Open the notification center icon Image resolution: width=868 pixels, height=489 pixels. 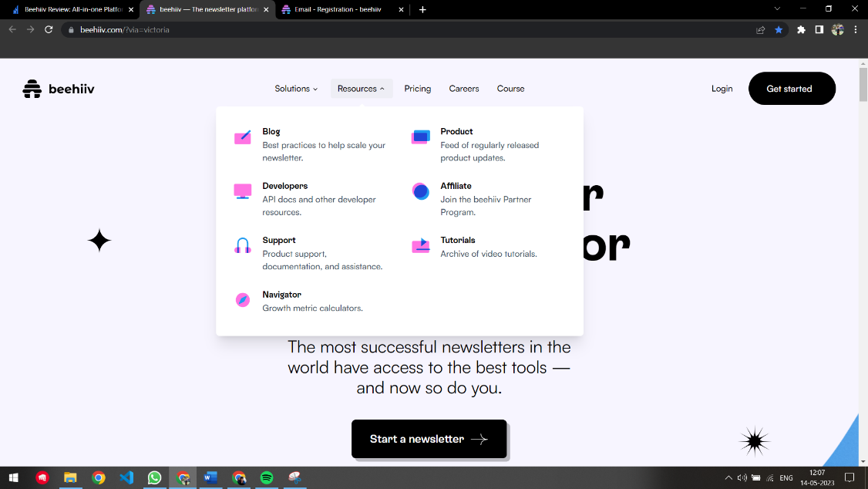point(849,477)
